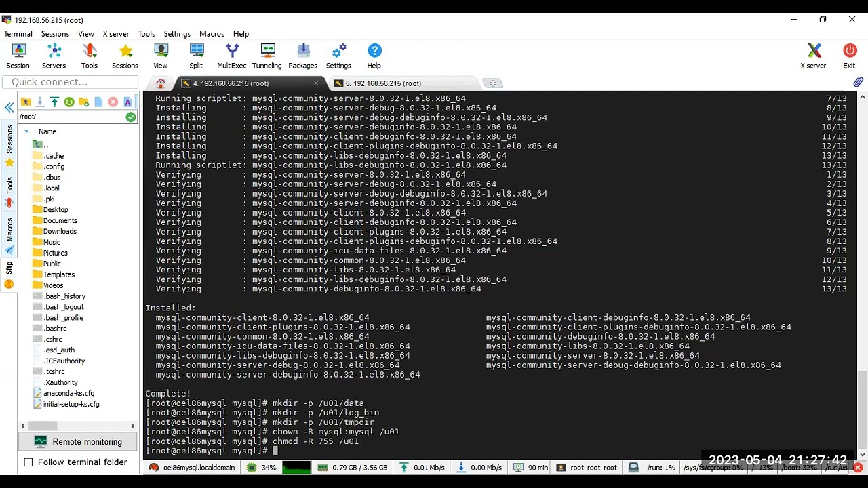Viewport: 868px width, 488px height.
Task: Click the red Exit power icon
Action: (x=849, y=56)
